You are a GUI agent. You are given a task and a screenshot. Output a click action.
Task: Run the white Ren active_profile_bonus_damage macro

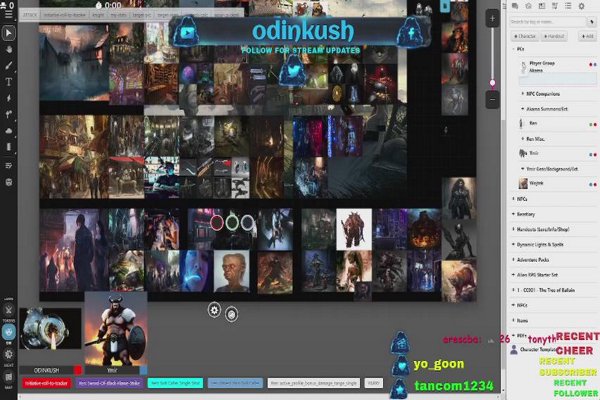pyautogui.click(x=313, y=383)
